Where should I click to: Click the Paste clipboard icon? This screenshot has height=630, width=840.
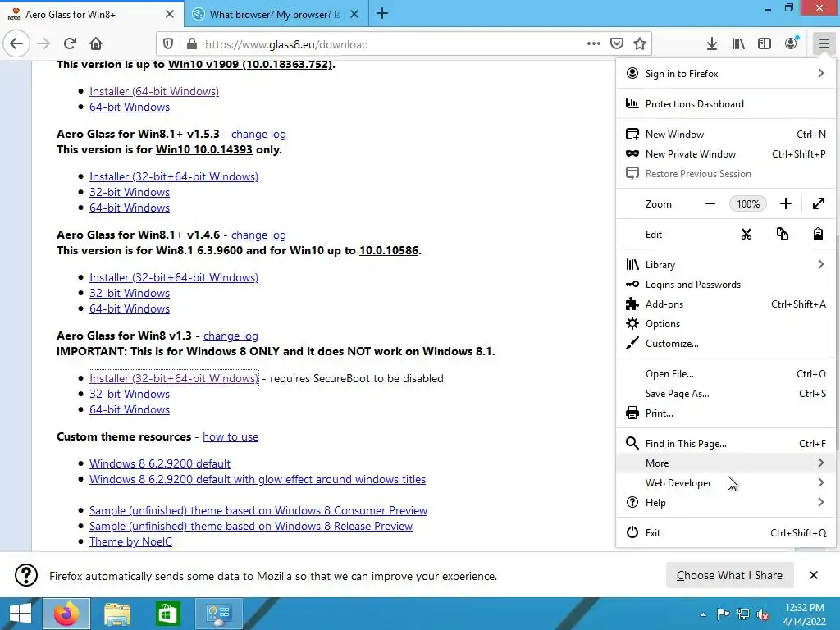[818, 234]
